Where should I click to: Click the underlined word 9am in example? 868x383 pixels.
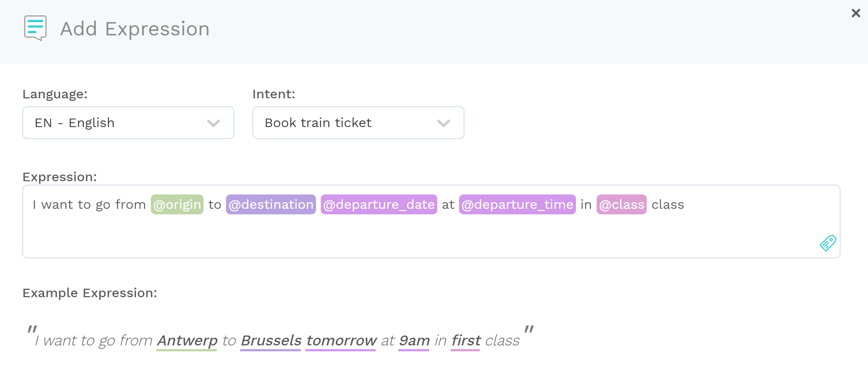pyautogui.click(x=414, y=341)
